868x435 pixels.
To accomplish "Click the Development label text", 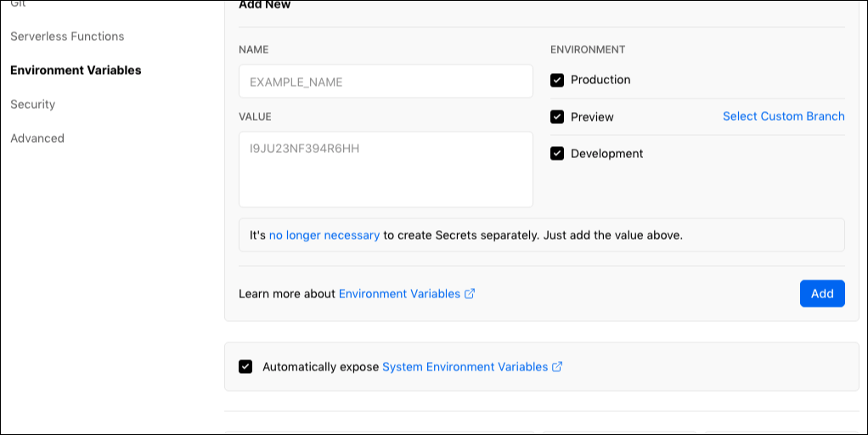I will point(606,154).
